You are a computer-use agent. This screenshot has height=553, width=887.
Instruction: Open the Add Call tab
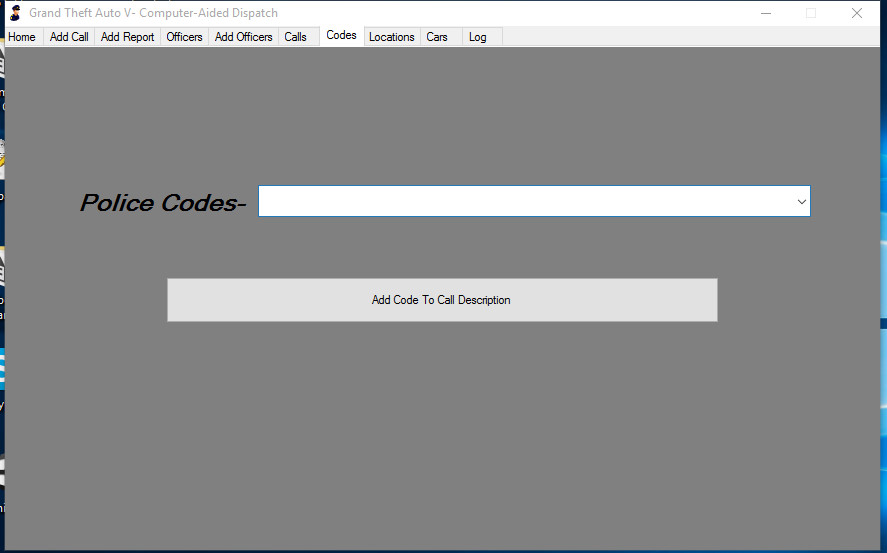[x=69, y=37]
